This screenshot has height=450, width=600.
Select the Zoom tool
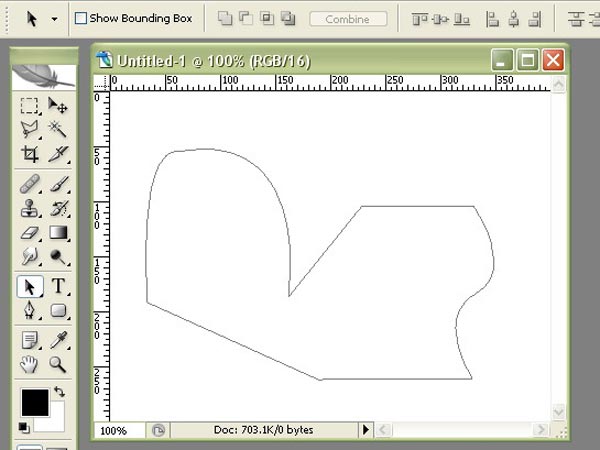point(58,364)
